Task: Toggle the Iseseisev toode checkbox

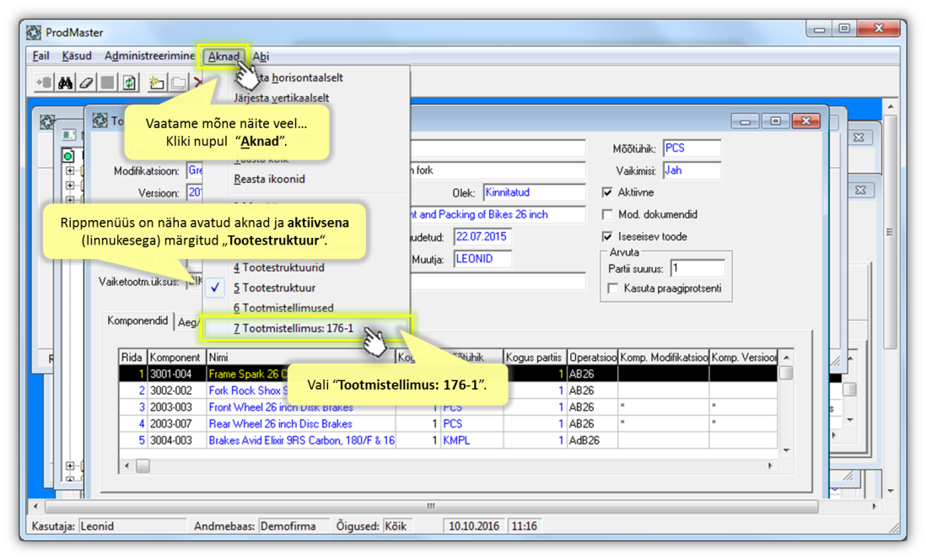Action: click(607, 237)
